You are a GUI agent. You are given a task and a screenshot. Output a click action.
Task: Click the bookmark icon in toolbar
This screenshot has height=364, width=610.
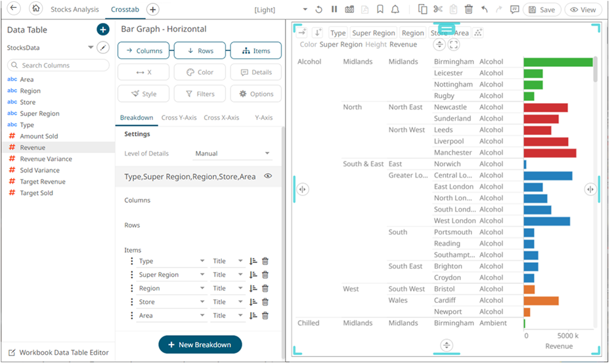[x=380, y=9]
